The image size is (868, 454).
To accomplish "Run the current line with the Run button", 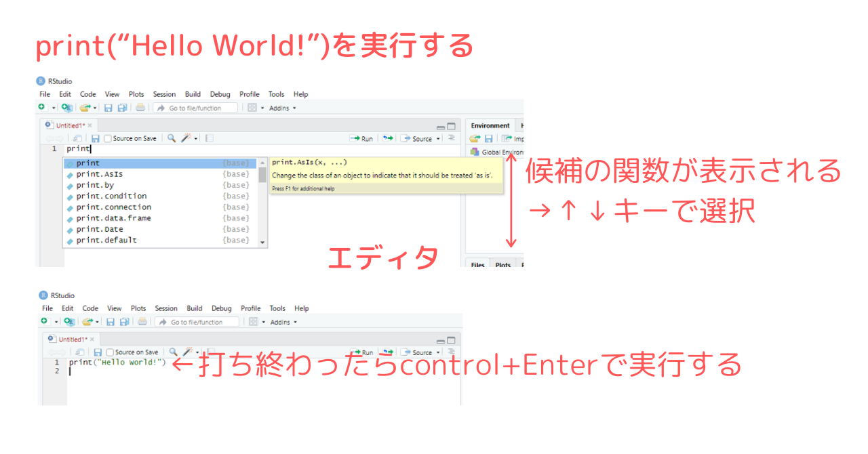I will coord(361,138).
